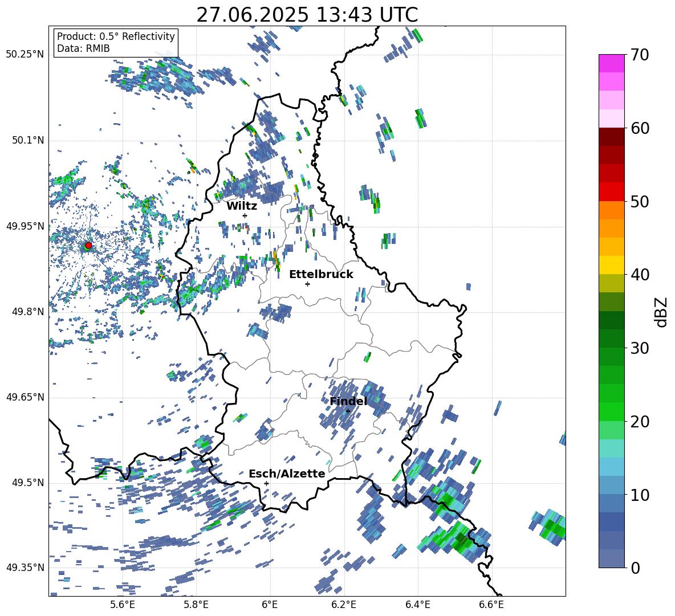Viewport: 675px width, 616px height.
Task: Click the 'Product: 0.5° Reflectivity' text
Action: (x=116, y=36)
